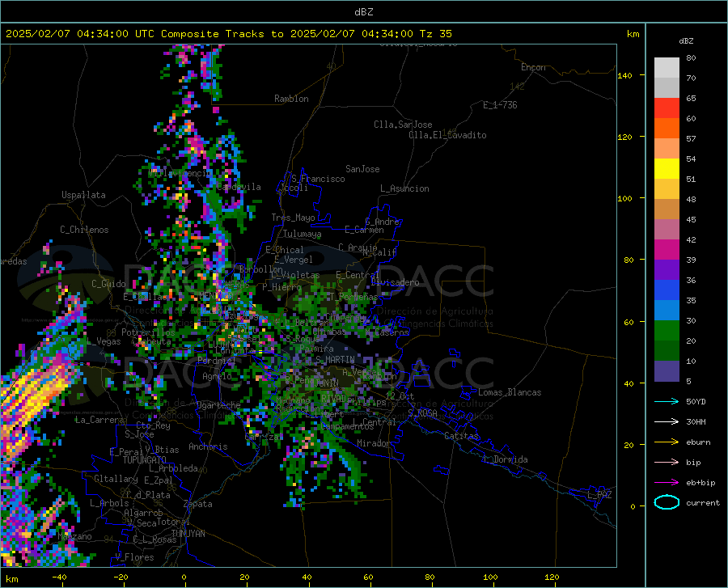Click the Potrerillos map label

coord(148,332)
